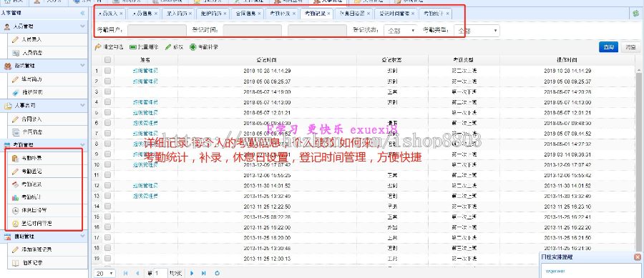Viewport: 644px width, 278px height.
Task: Tick the checkbox in row 9
Action: (x=107, y=154)
